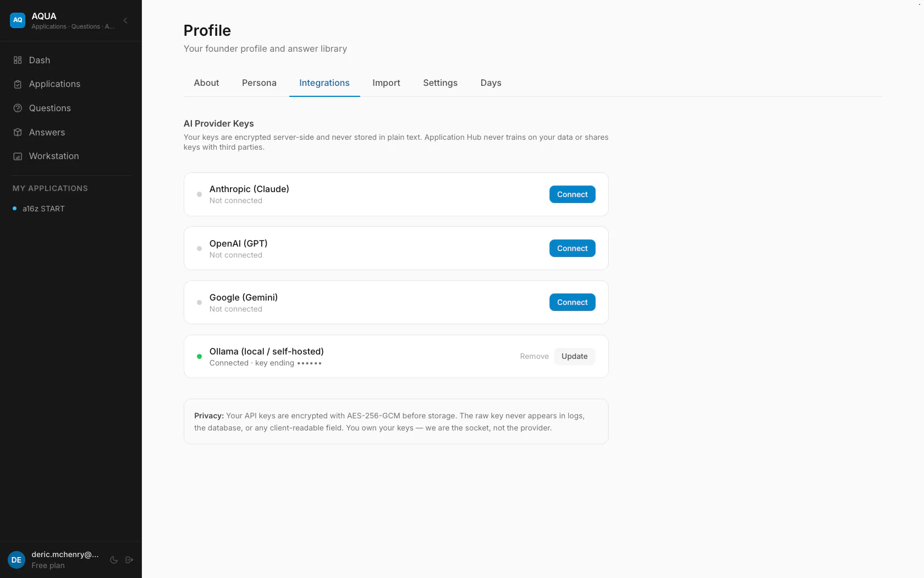
Task: Open Questions help-circle icon
Action: (x=18, y=108)
